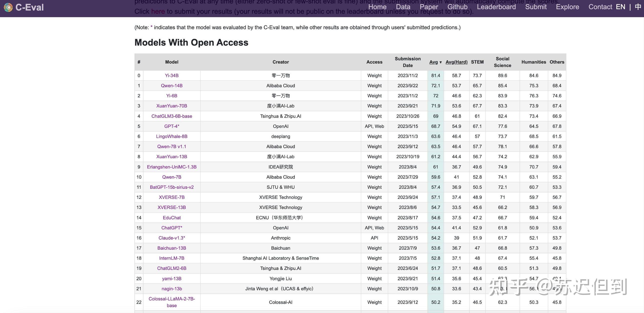The height and width of the screenshot is (313, 644).
Task: Sort table by Avg column arrow
Action: pos(440,62)
